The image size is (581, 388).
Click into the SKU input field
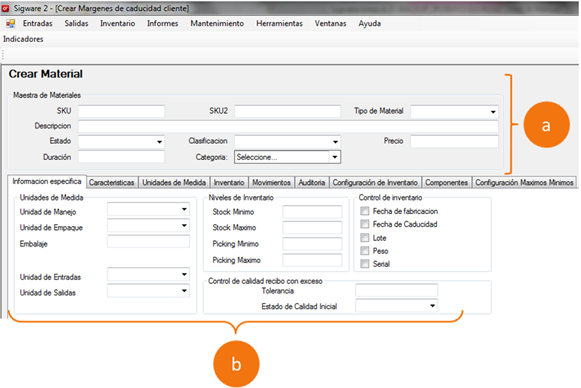pos(121,111)
